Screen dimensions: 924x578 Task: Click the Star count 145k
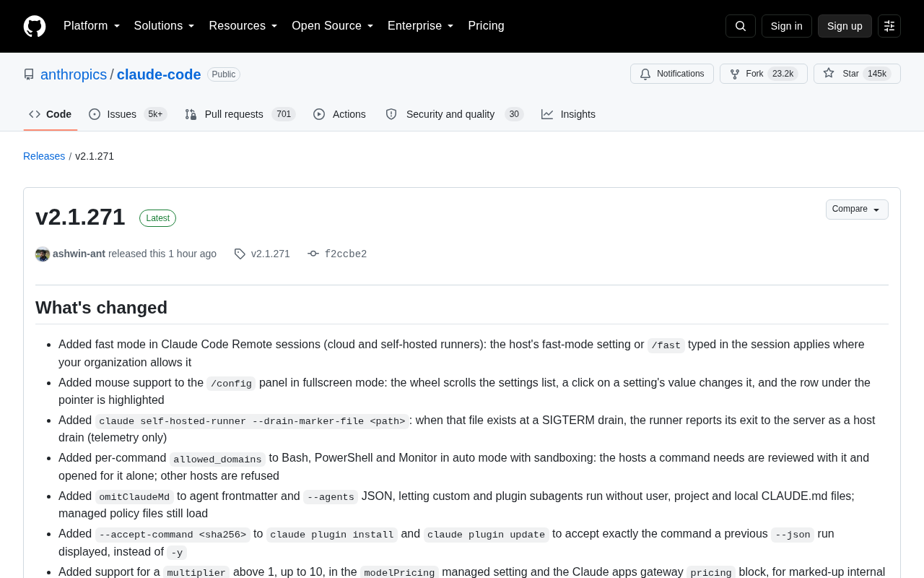pyautogui.click(x=877, y=74)
